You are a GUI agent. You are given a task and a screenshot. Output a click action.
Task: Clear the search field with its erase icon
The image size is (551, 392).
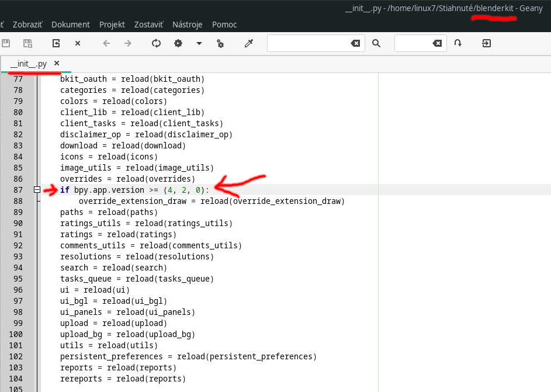pos(355,43)
